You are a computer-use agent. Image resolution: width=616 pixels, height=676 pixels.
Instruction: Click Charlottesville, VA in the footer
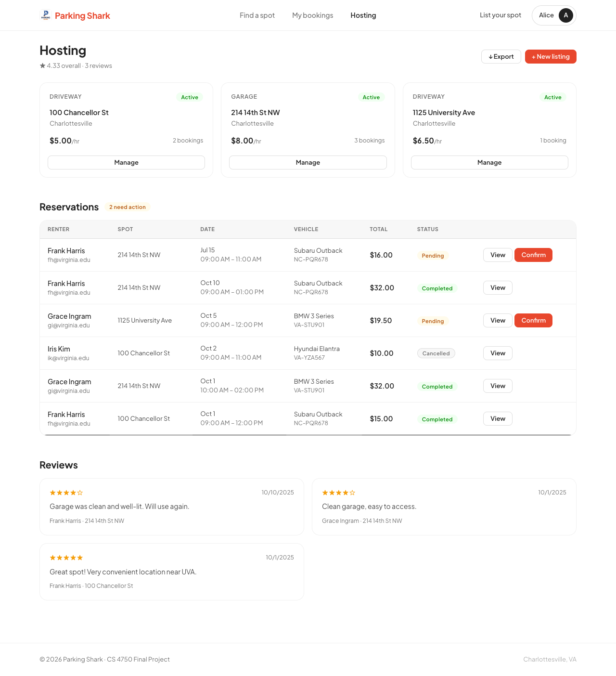(x=550, y=660)
